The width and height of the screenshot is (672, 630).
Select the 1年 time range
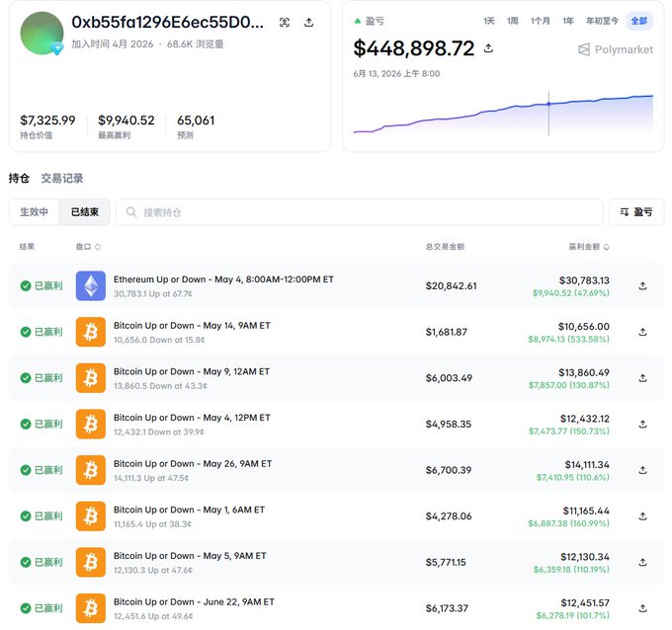(568, 21)
